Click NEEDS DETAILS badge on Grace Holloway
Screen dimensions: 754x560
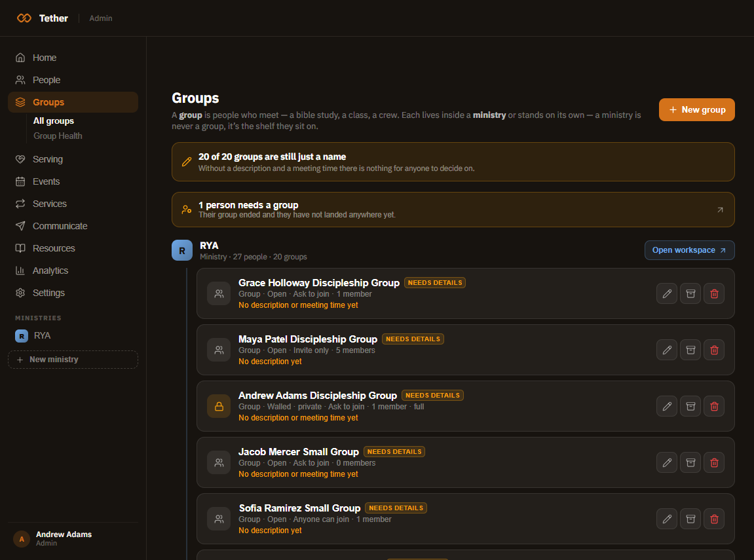pyautogui.click(x=435, y=283)
